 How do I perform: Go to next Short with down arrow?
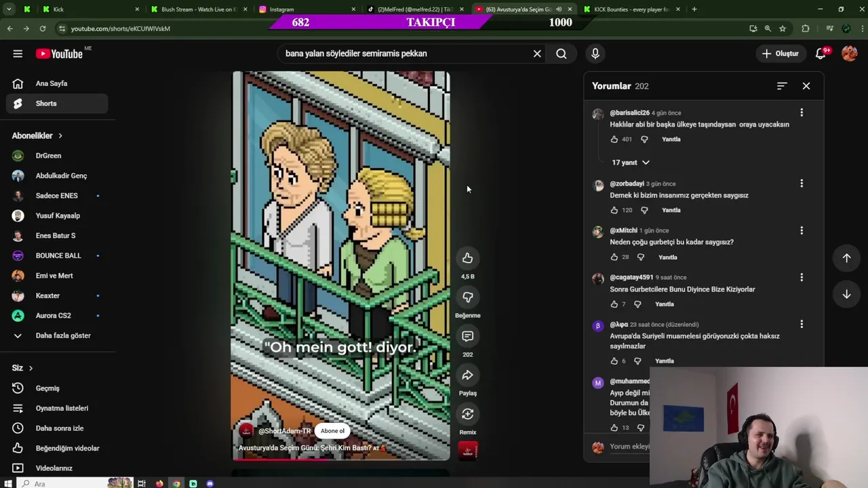(x=846, y=294)
